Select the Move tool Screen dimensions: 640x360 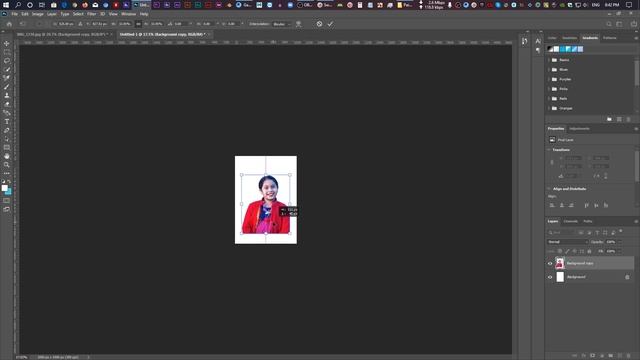7,43
